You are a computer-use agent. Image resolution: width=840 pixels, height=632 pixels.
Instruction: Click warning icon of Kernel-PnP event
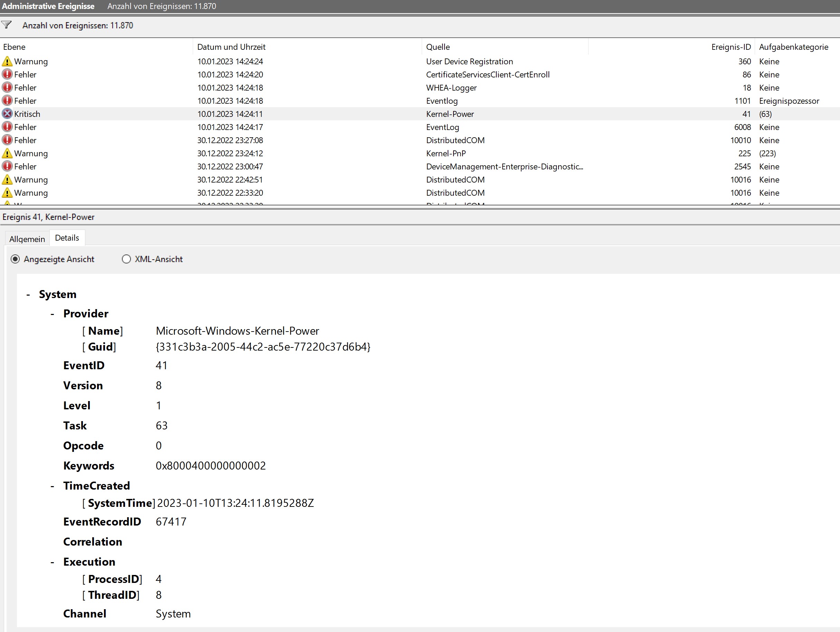7,153
